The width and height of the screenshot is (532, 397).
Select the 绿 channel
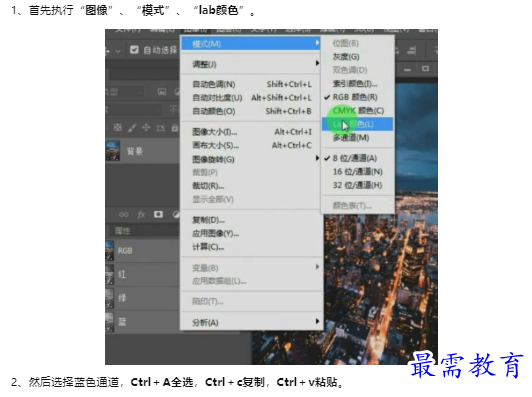point(142,298)
